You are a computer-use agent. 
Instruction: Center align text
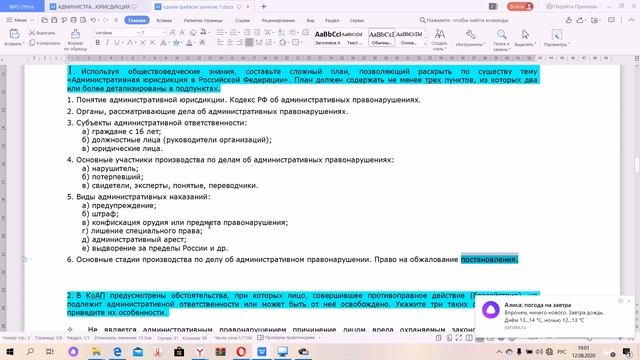[x=230, y=42]
